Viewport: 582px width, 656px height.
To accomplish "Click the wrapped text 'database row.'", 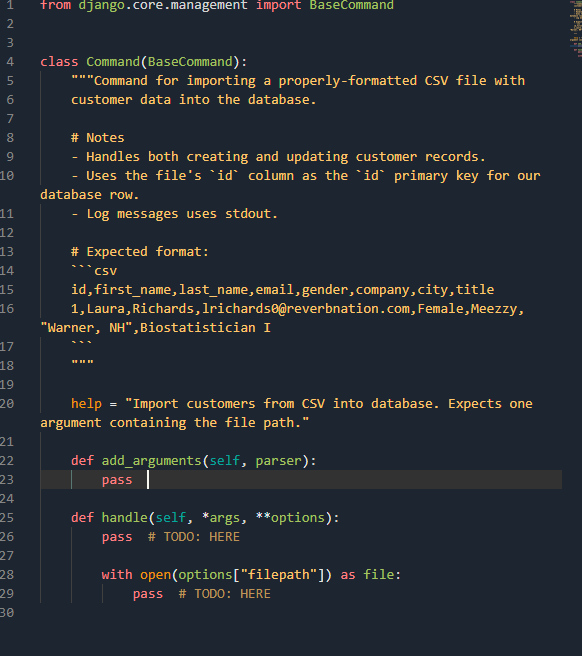I will point(90,195).
